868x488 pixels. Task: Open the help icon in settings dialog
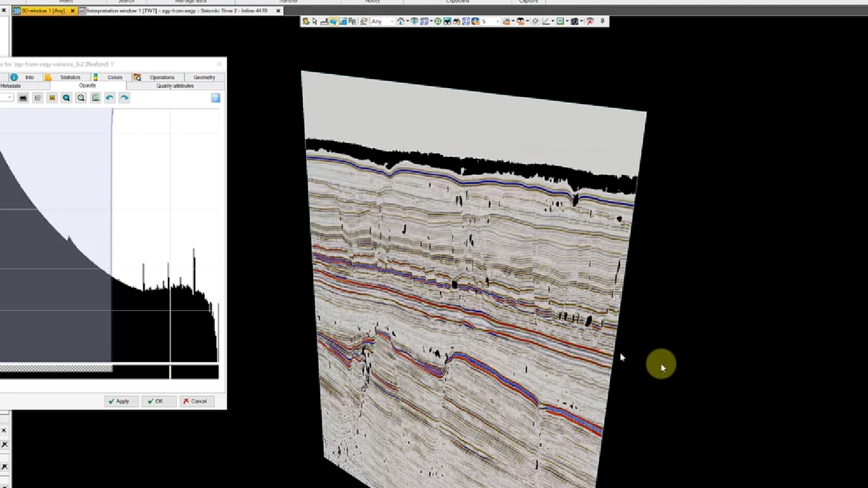coord(216,98)
